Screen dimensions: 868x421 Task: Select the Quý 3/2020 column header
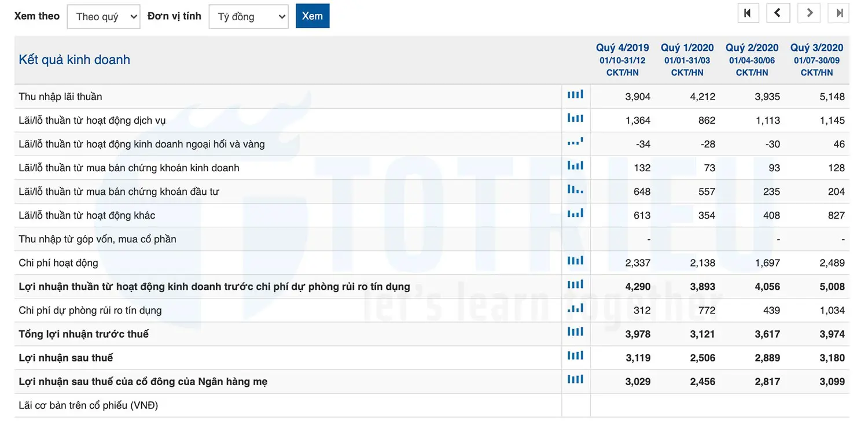coord(816,48)
